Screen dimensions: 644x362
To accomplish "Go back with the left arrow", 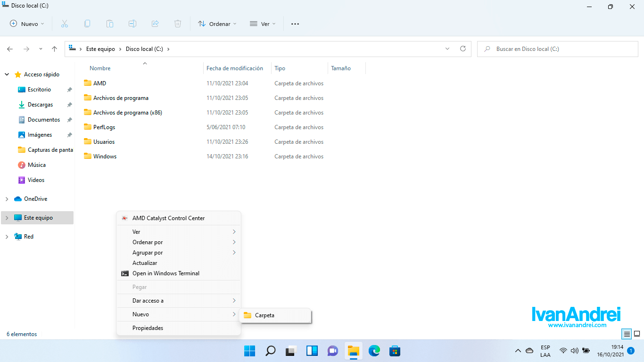I will pyautogui.click(x=10, y=49).
